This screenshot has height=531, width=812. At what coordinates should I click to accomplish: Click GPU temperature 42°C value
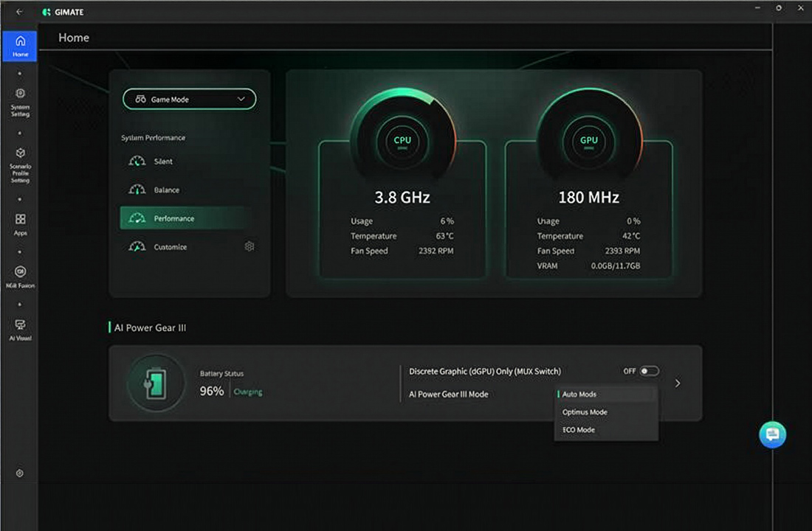click(631, 236)
